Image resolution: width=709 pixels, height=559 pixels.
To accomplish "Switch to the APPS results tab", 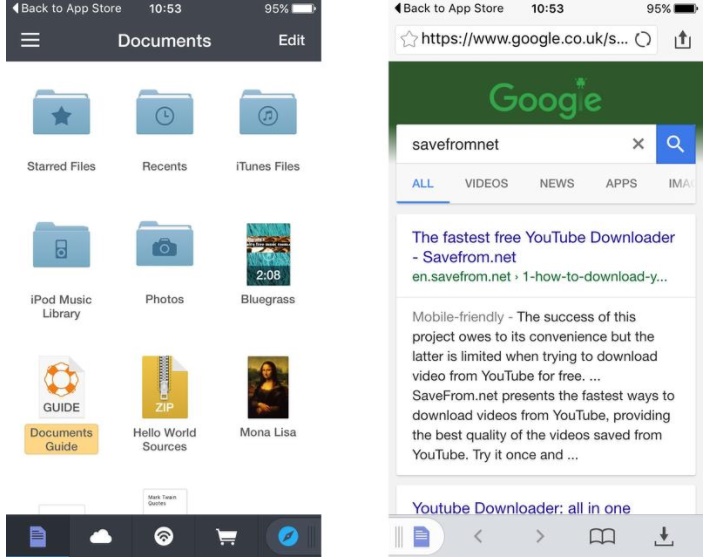I will click(x=621, y=184).
